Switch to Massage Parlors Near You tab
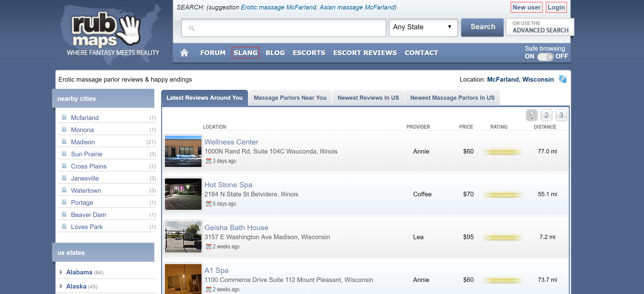This screenshot has height=294, width=644. point(290,98)
